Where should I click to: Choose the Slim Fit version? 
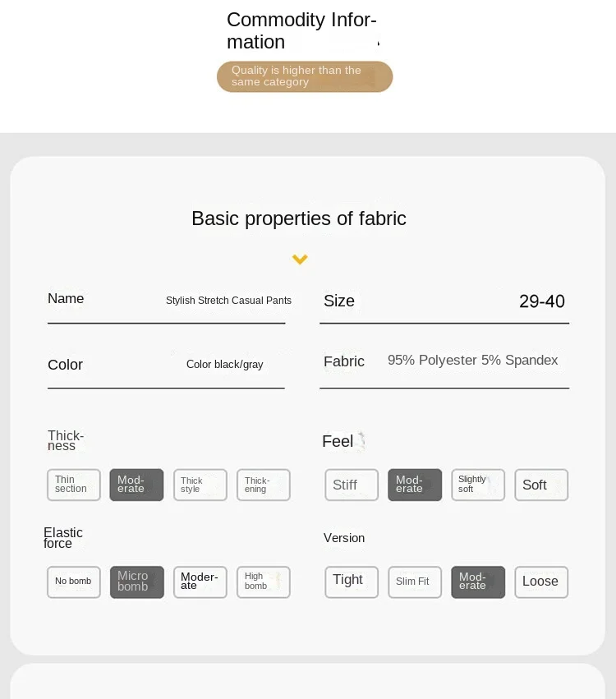point(415,582)
